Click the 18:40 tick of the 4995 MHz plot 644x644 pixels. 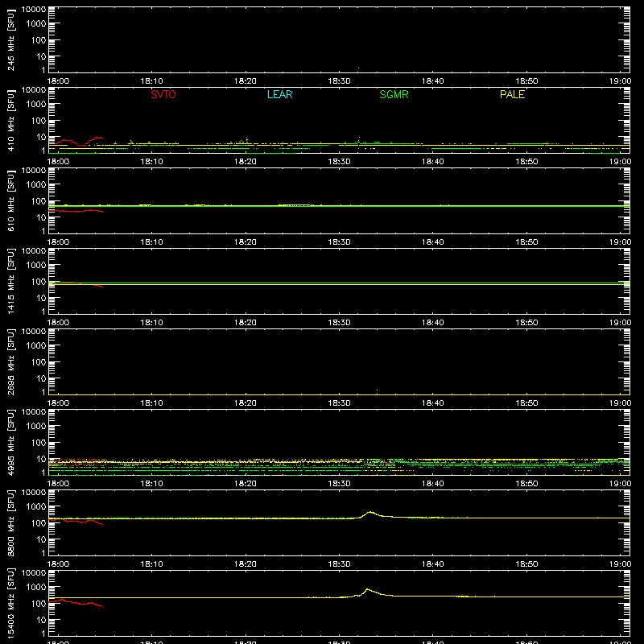(x=433, y=484)
